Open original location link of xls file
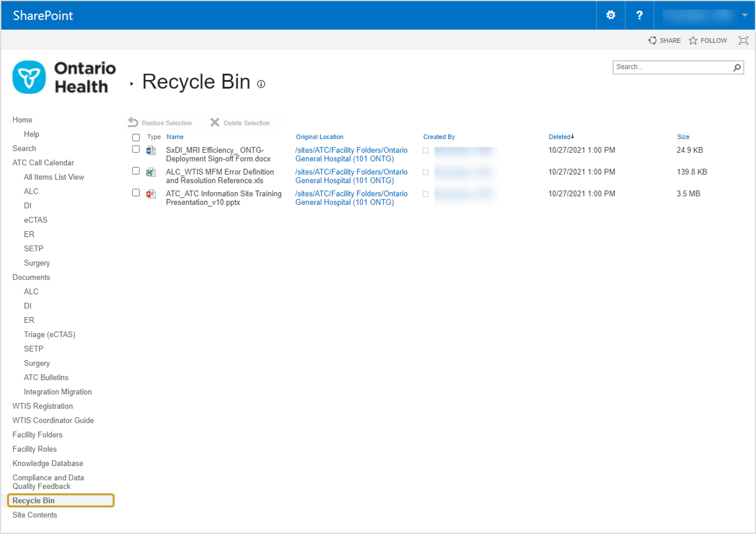 [x=351, y=176]
